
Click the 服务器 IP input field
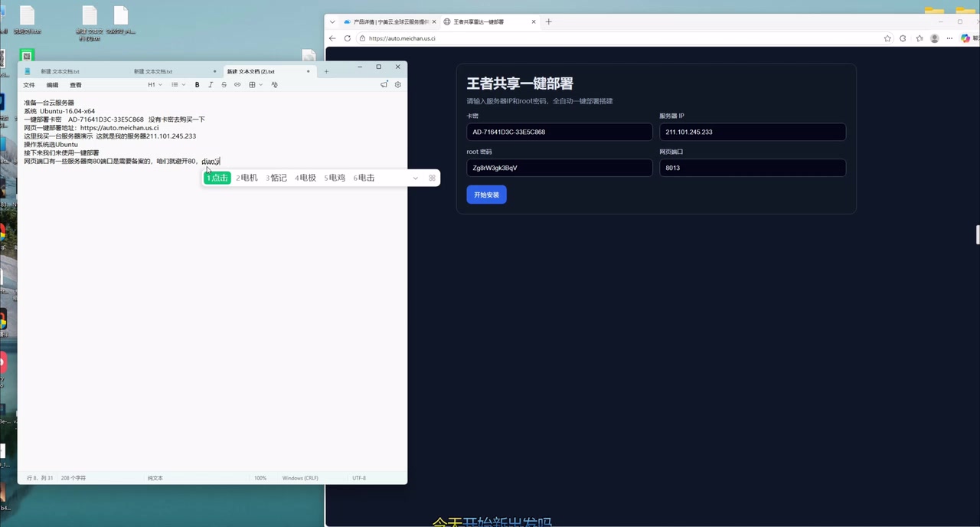[x=753, y=132]
